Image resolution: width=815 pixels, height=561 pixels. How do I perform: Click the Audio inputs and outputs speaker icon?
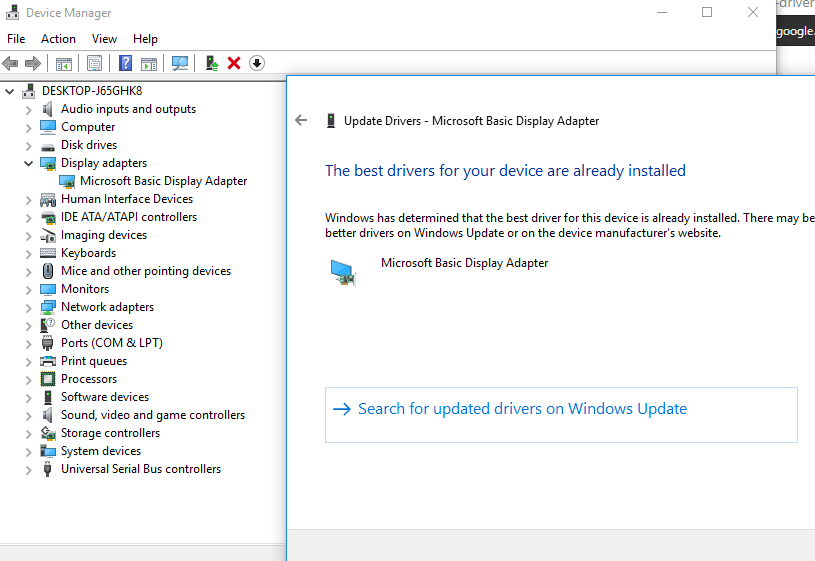pyautogui.click(x=48, y=109)
